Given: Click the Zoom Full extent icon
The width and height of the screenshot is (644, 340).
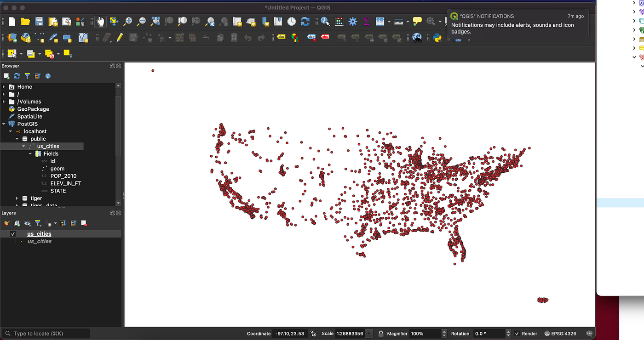Looking at the screenshot, I should point(155,22).
